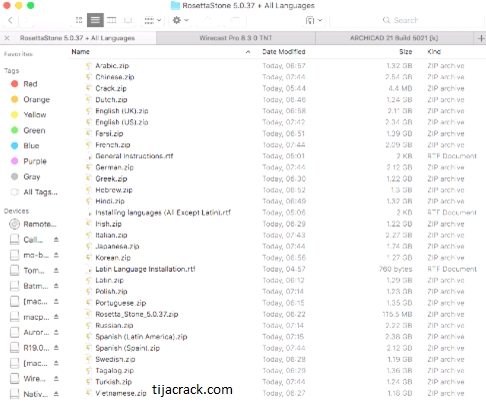
Task: Select English (UK).zip
Action: (x=122, y=111)
